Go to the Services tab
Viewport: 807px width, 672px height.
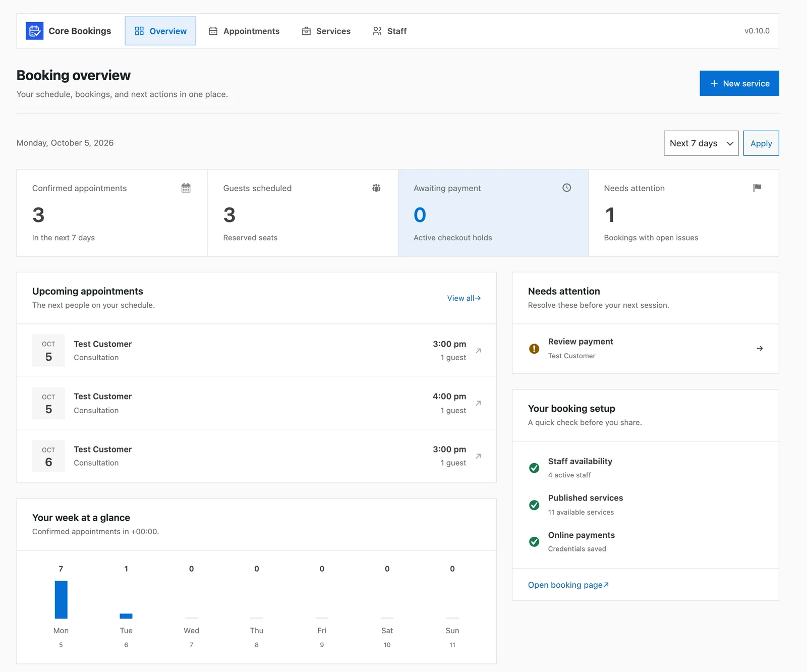tap(326, 31)
